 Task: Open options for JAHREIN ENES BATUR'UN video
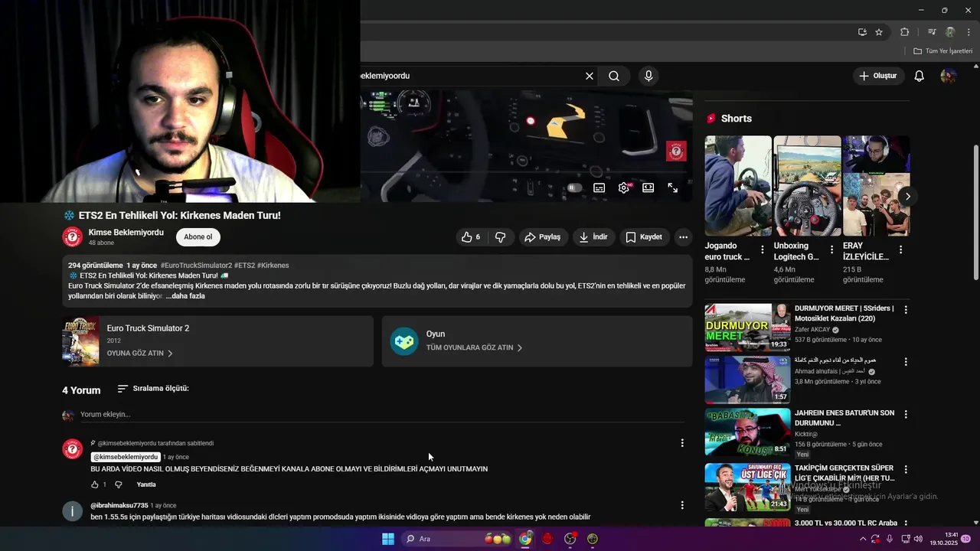click(906, 414)
